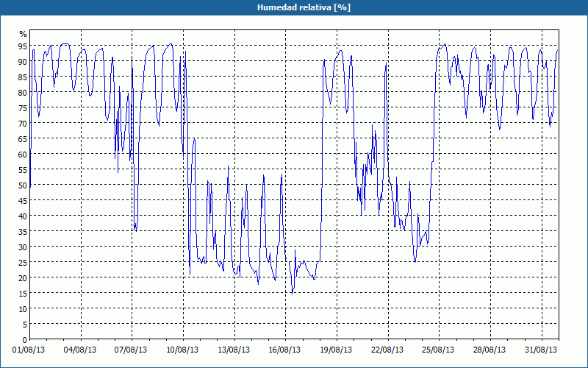Image resolution: width=588 pixels, height=368 pixels.
Task: Click the 50 y-axis label
Action: point(23,185)
